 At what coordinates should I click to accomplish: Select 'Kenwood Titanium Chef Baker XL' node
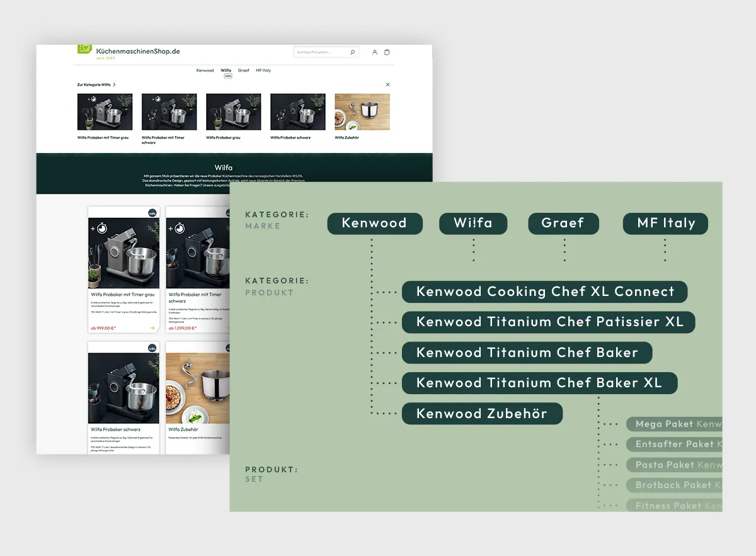[x=540, y=383]
